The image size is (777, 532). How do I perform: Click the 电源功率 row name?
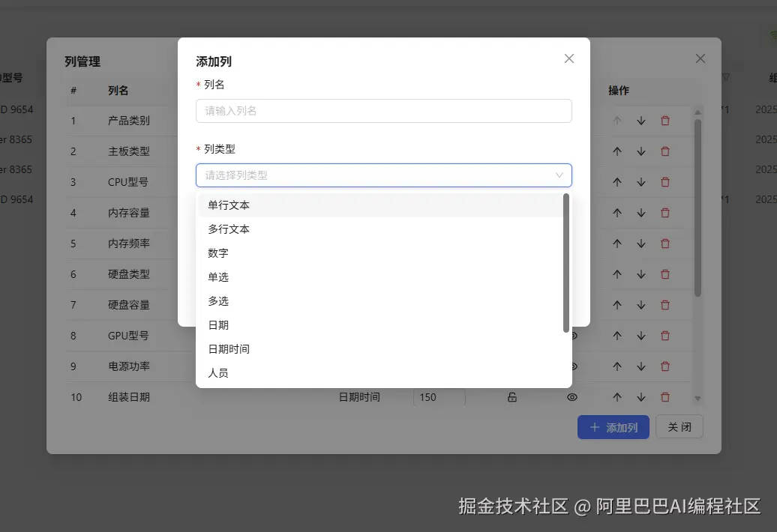pyautogui.click(x=129, y=366)
